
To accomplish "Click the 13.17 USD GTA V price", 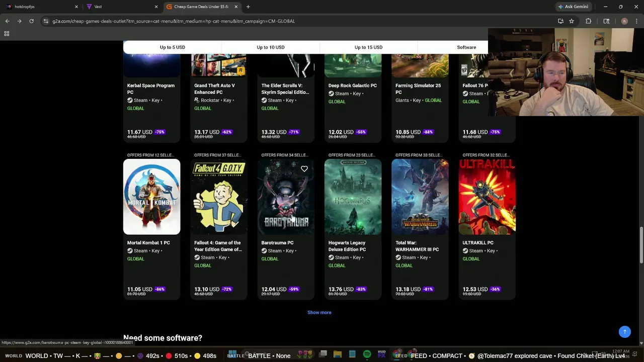I will coord(207,132).
